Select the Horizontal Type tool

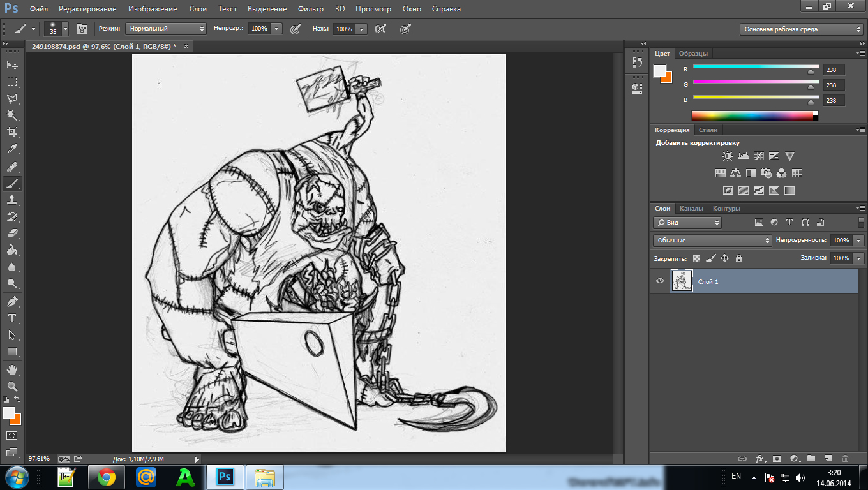click(x=12, y=318)
